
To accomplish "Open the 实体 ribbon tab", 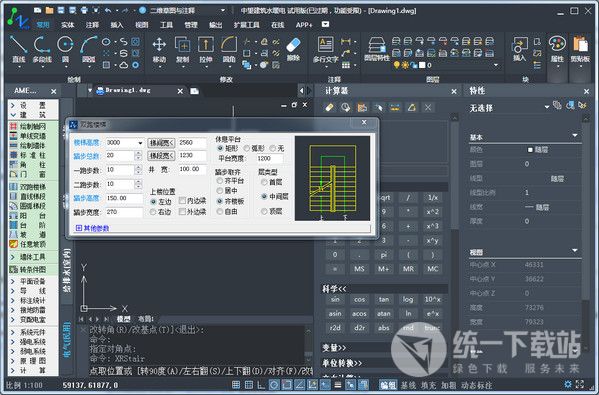I will pos(68,25).
